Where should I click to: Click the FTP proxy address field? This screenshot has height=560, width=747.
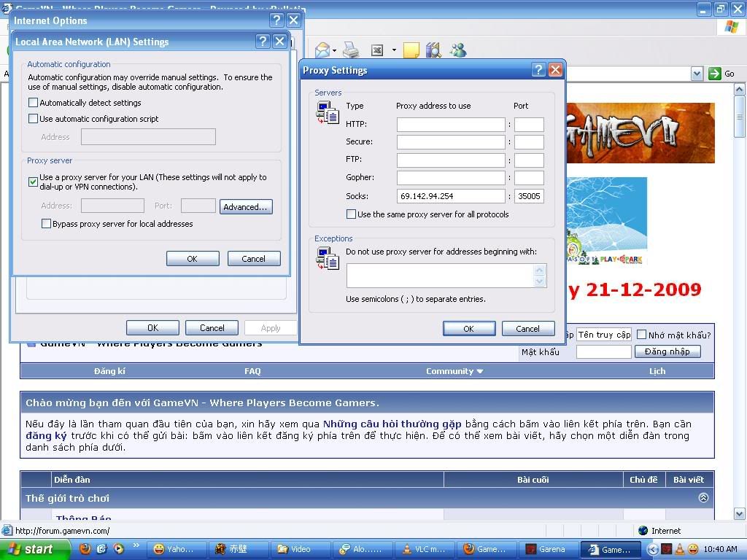[x=451, y=160]
